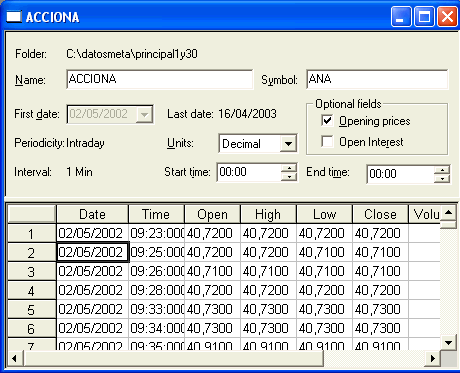Click the Time cell 09:23:00 in row 1
The width and height of the screenshot is (460, 373).
(156, 233)
